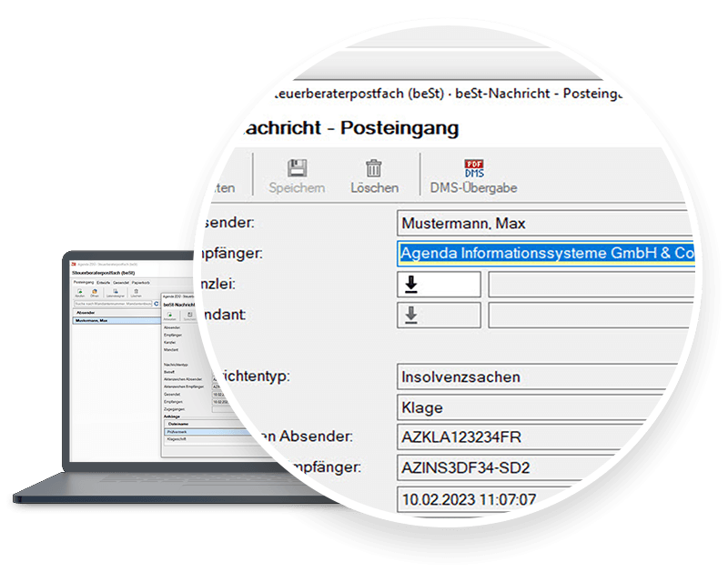Click the Löschen trash icon
The height and width of the screenshot is (582, 728).
coord(374,170)
